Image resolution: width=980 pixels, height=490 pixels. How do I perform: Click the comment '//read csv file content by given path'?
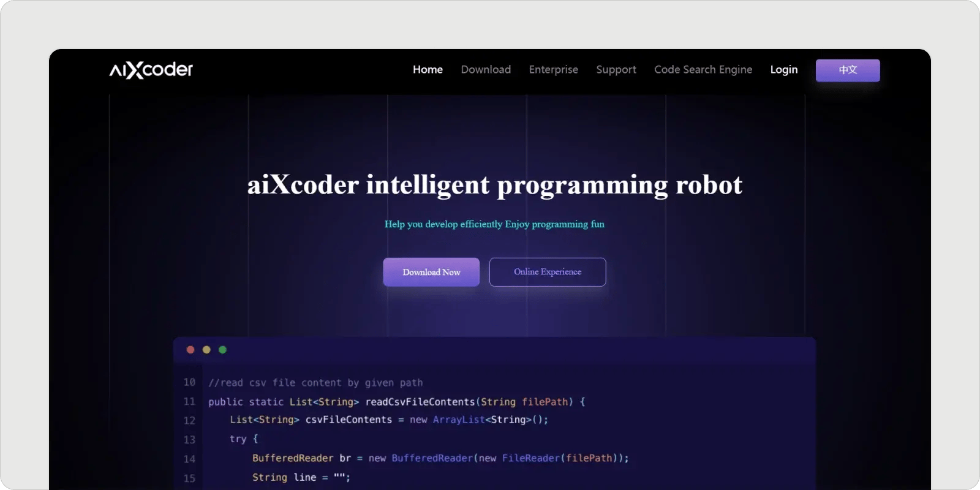coord(315,383)
